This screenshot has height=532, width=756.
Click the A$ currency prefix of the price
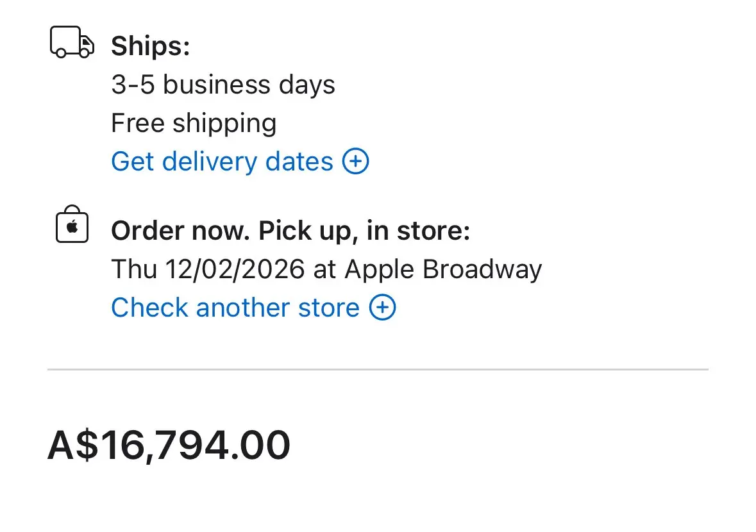click(x=73, y=445)
